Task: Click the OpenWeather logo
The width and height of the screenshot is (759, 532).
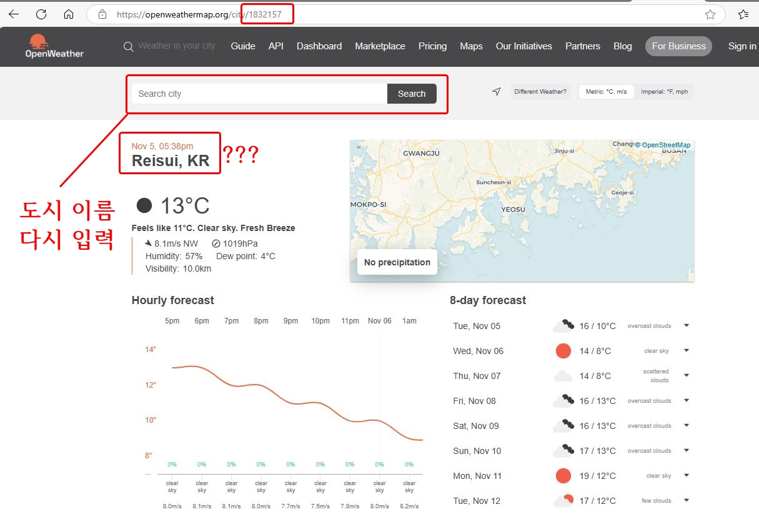Action: (54, 46)
